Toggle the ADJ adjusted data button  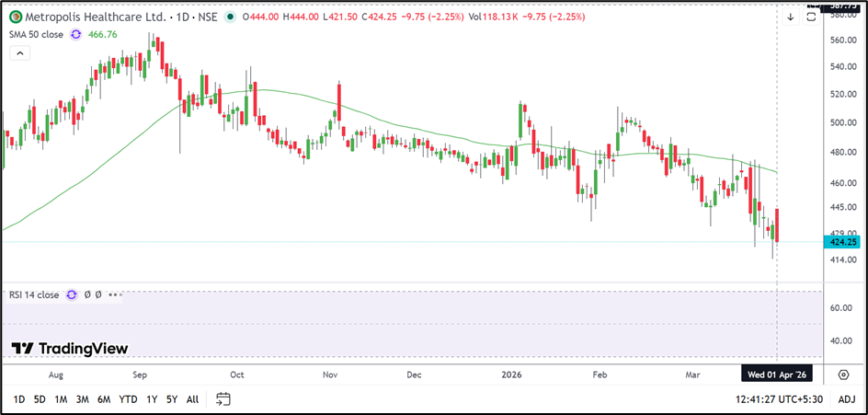pyautogui.click(x=847, y=399)
